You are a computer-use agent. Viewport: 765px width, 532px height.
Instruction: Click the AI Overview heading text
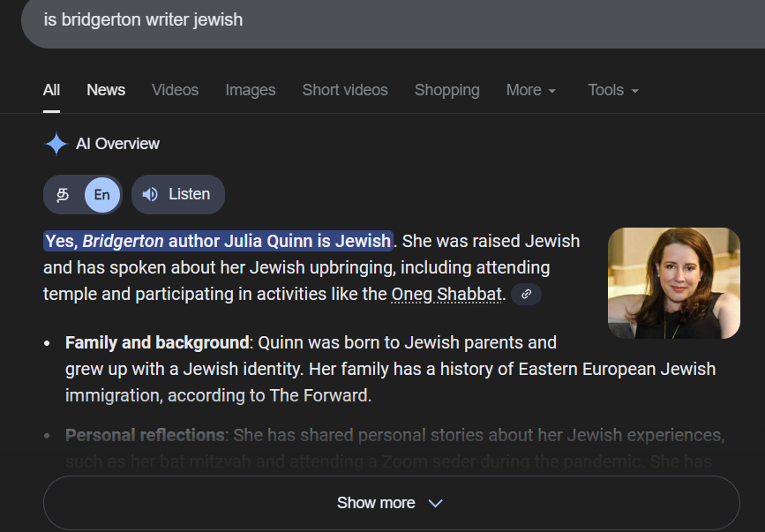coord(117,144)
